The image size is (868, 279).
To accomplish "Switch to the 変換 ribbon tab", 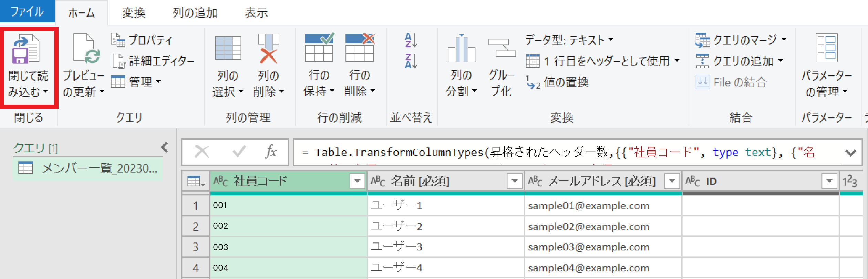I will tap(134, 13).
